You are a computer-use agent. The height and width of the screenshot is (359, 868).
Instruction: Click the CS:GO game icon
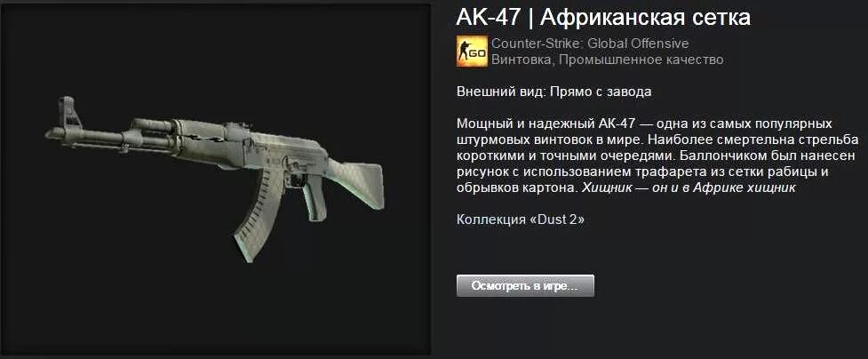pyautogui.click(x=472, y=51)
